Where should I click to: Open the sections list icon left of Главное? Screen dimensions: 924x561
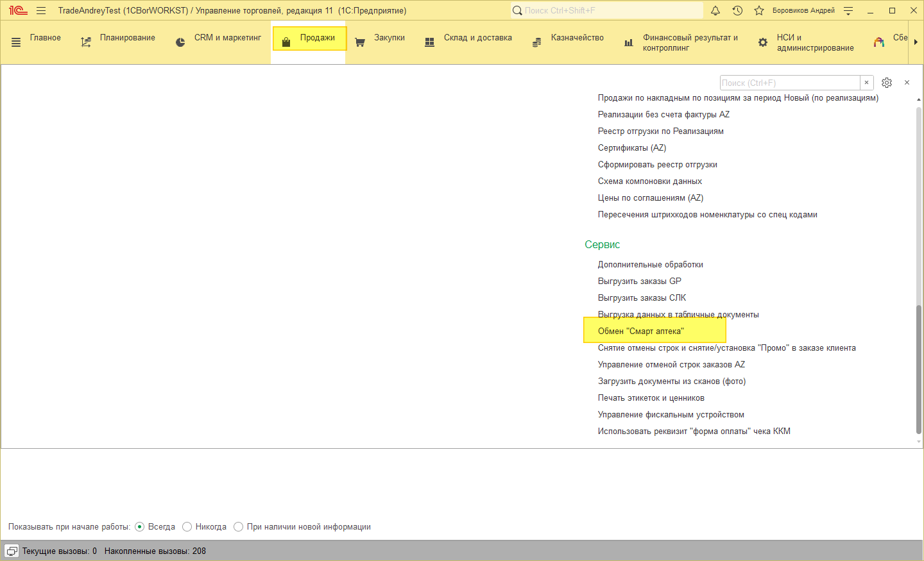click(16, 42)
